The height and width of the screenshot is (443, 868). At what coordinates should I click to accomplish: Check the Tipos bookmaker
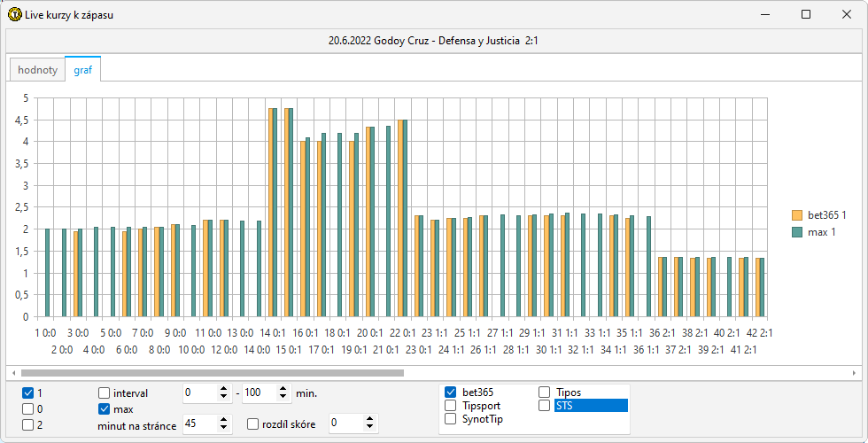tap(544, 392)
